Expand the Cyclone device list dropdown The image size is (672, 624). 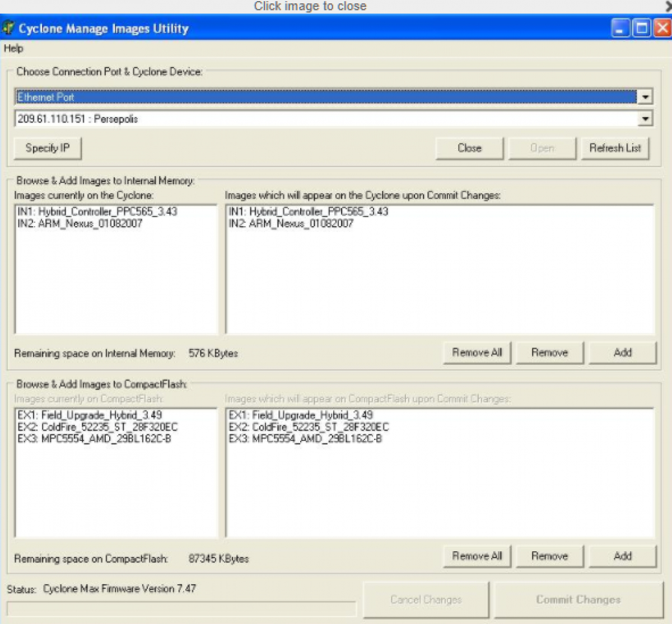click(645, 119)
